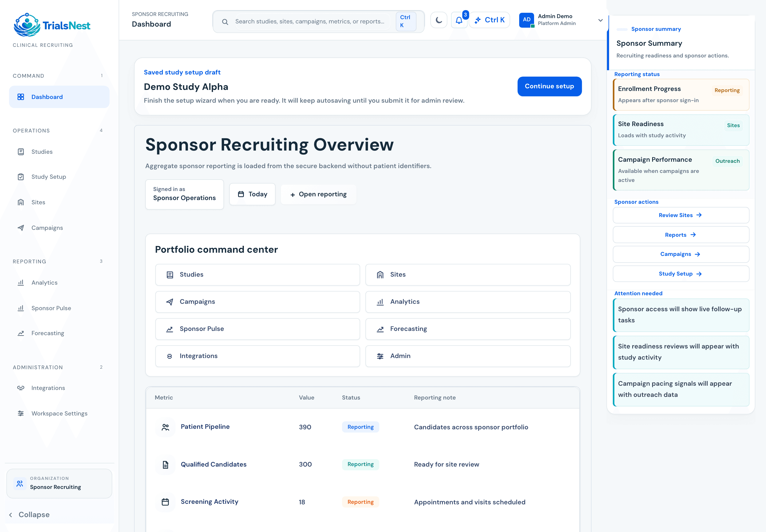The width and height of the screenshot is (766, 532).
Task: Click the Open reporting button
Action: tap(318, 194)
